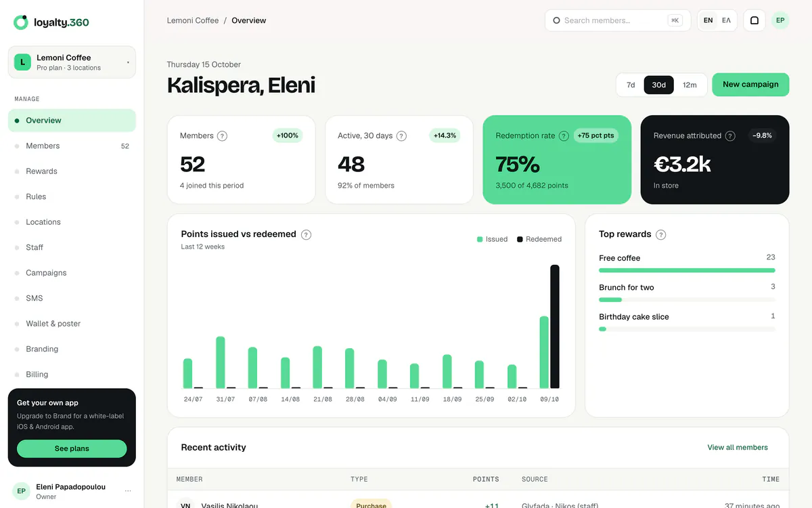Screen dimensions: 812x508
Task: Switch the language to EN
Action: (708, 20)
